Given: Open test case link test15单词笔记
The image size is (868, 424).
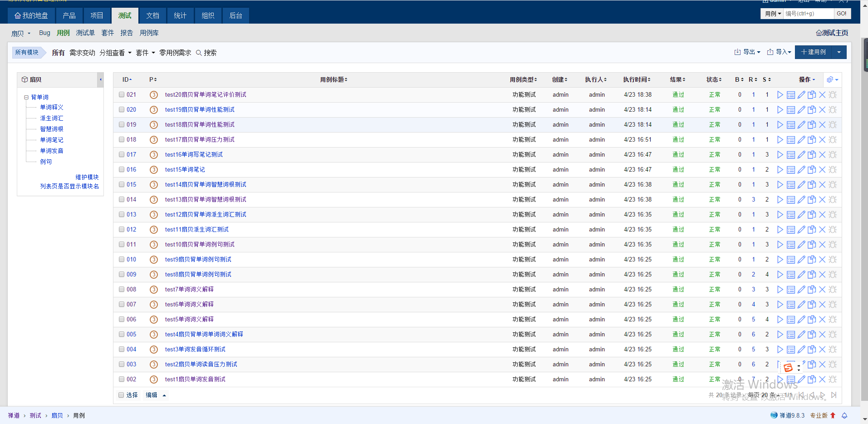Looking at the screenshot, I should pos(185,170).
